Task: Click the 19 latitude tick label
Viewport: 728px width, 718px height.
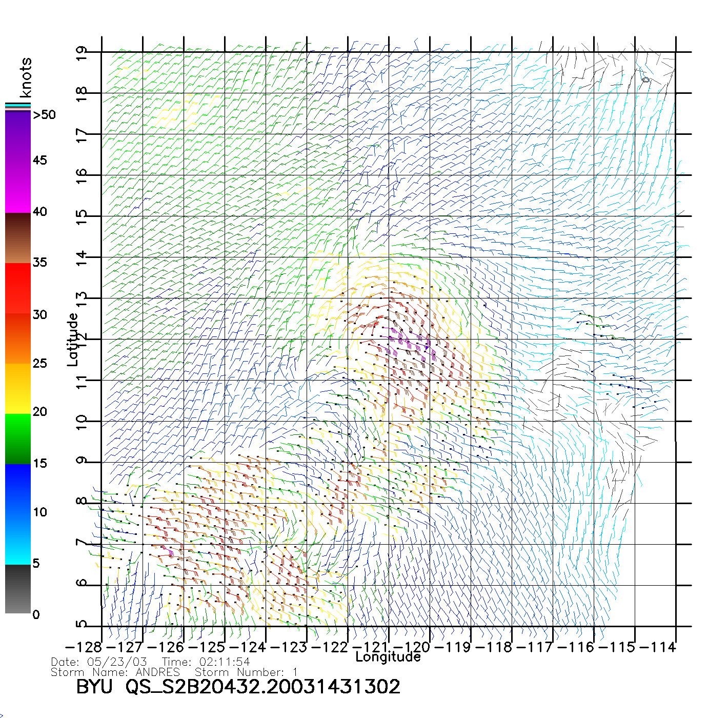Action: click(82, 53)
